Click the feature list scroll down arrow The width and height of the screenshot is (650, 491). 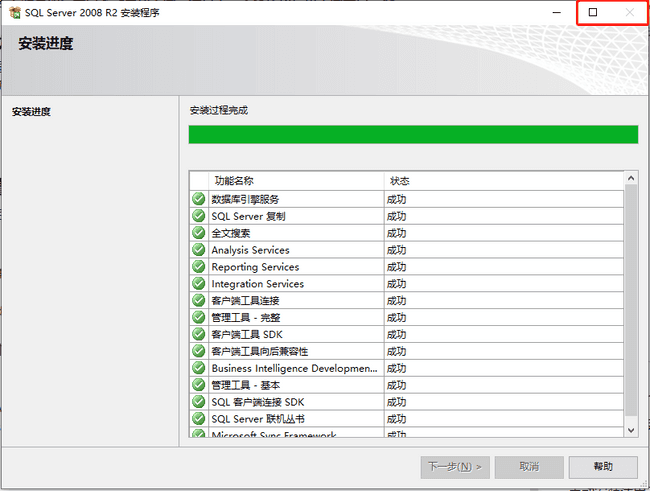pos(631,430)
